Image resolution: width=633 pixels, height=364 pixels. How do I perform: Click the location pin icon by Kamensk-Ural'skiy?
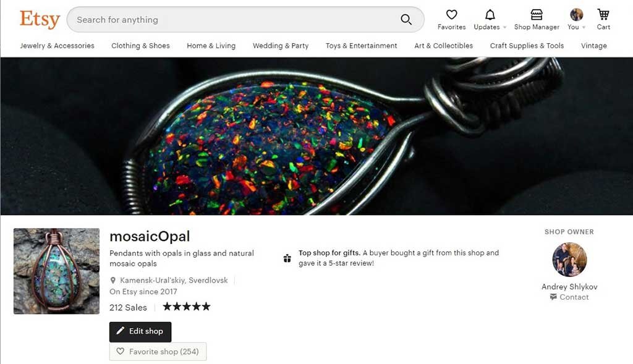[113, 280]
